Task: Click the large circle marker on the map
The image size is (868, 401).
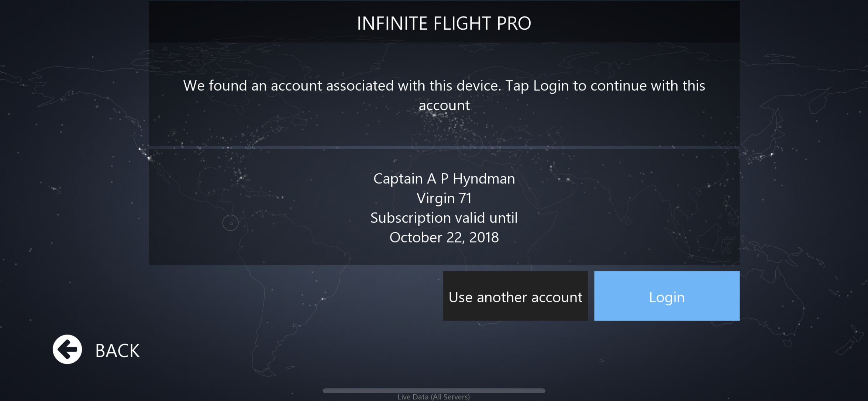Action: pos(231,223)
